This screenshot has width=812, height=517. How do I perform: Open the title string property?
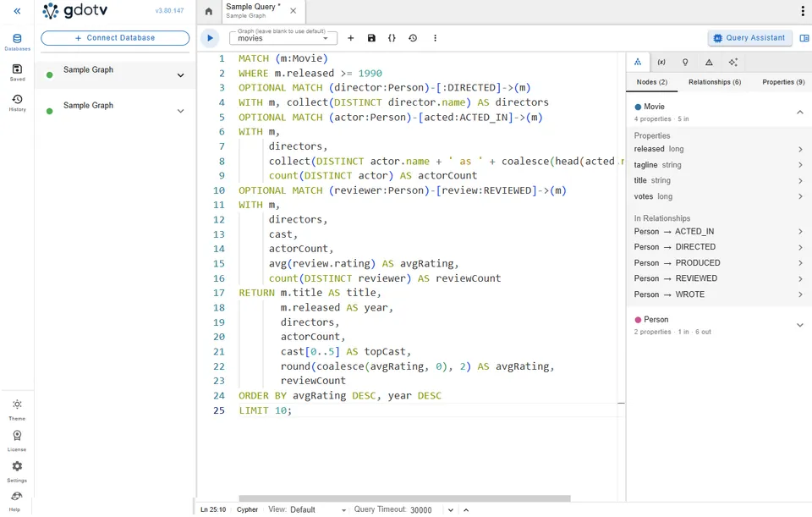[719, 180]
